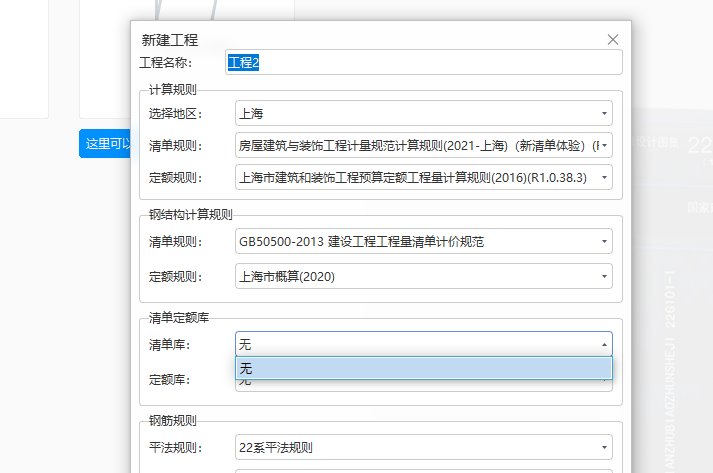Click arrow of 22系平法规则 dropdown
Screen dimensions: 713x473
(x=604, y=447)
